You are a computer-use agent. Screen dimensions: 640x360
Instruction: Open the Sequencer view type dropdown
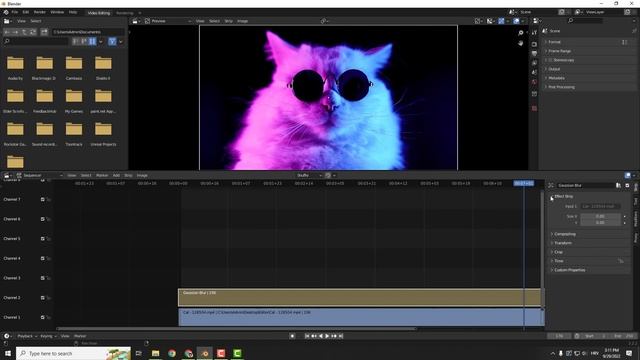click(x=40, y=176)
